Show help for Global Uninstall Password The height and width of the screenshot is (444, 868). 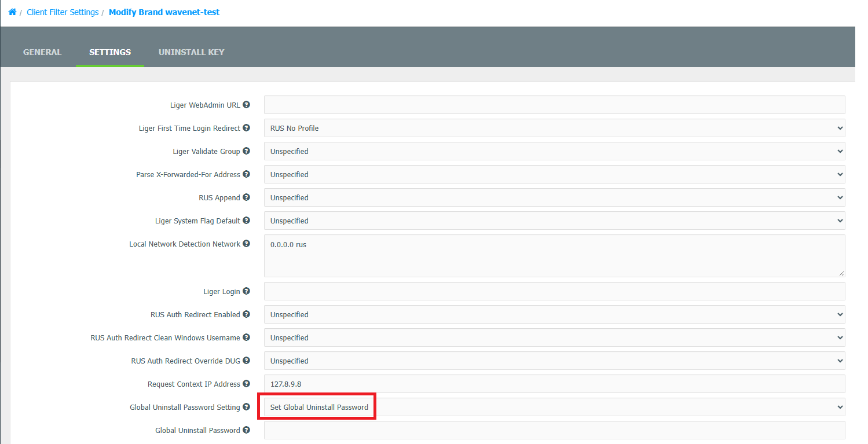246,430
